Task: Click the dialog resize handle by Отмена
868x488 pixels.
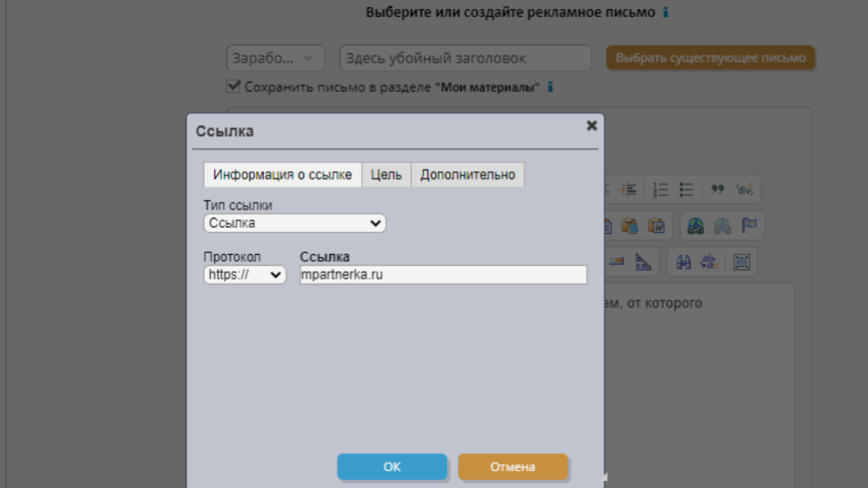Action: tap(604, 476)
